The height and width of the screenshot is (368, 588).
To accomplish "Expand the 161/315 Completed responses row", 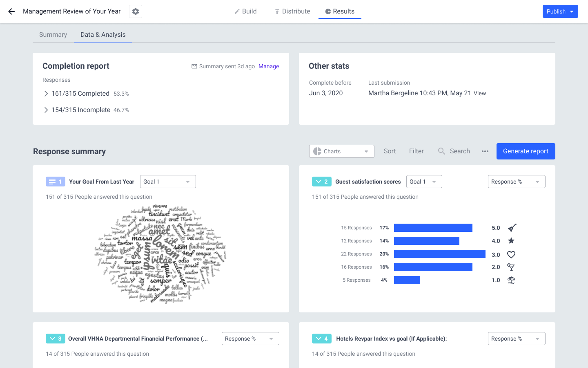I will (x=46, y=94).
